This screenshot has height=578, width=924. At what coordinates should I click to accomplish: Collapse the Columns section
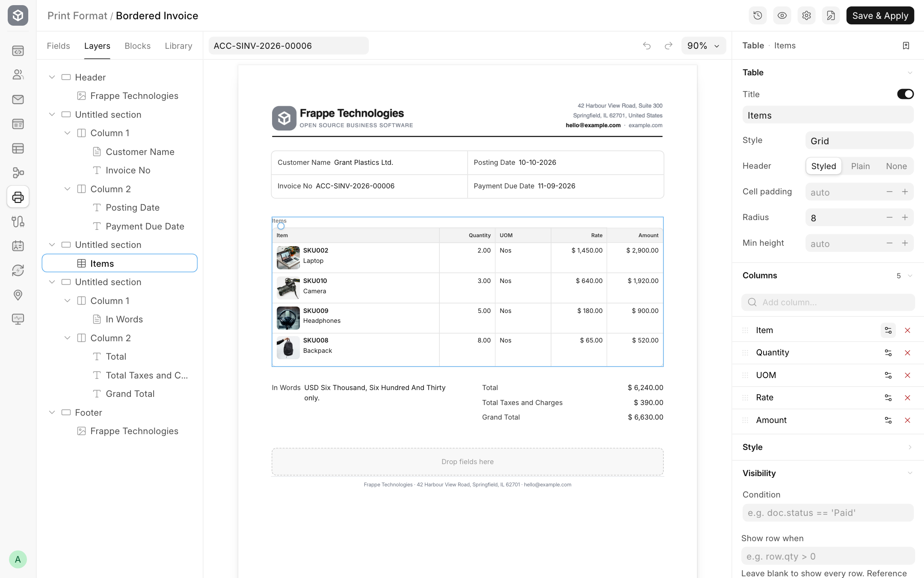[909, 276]
